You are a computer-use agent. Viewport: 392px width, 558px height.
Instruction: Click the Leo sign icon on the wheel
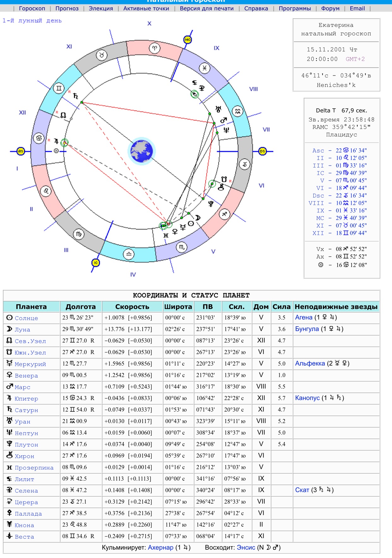pos(46,191)
